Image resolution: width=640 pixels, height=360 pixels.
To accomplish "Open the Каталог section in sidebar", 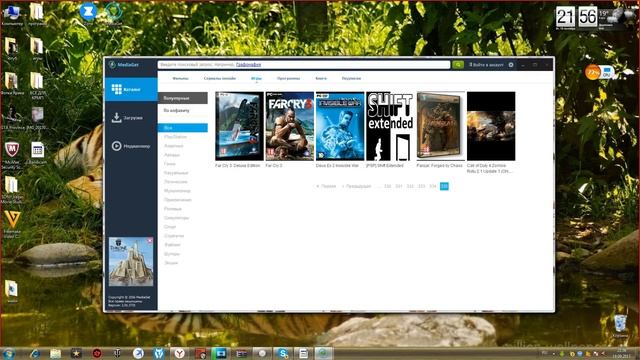I will [131, 89].
